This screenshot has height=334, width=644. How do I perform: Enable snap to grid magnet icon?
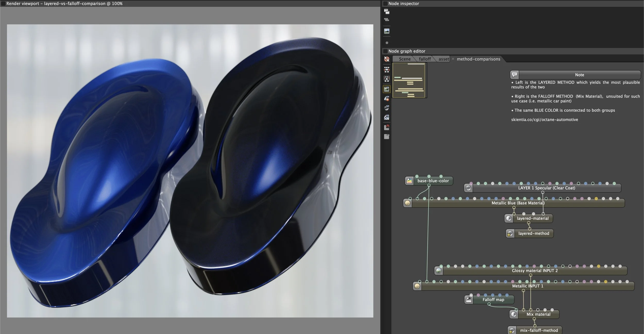[x=387, y=127]
